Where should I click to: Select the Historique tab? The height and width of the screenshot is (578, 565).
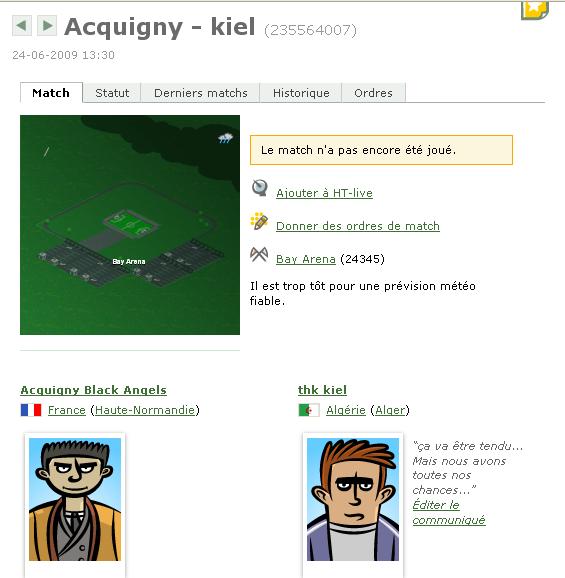(x=301, y=93)
